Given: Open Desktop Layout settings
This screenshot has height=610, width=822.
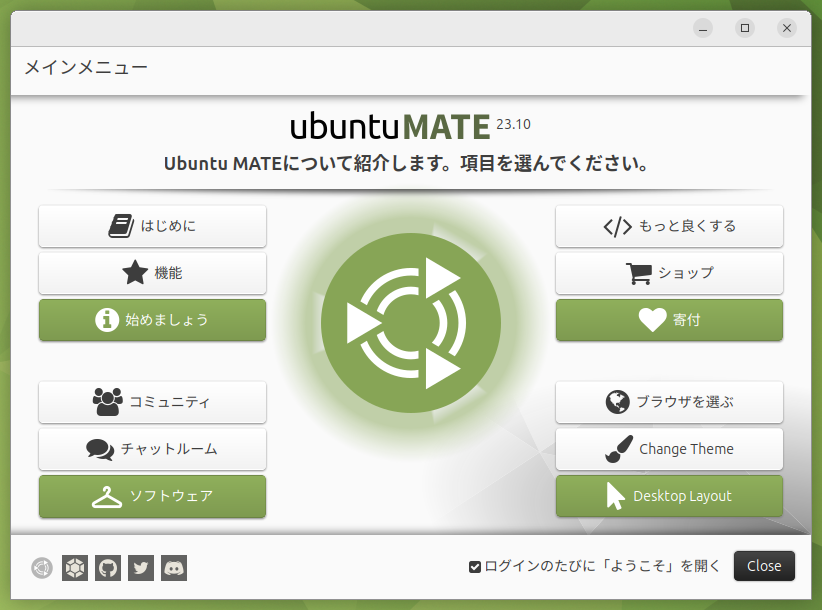Looking at the screenshot, I should (x=669, y=496).
